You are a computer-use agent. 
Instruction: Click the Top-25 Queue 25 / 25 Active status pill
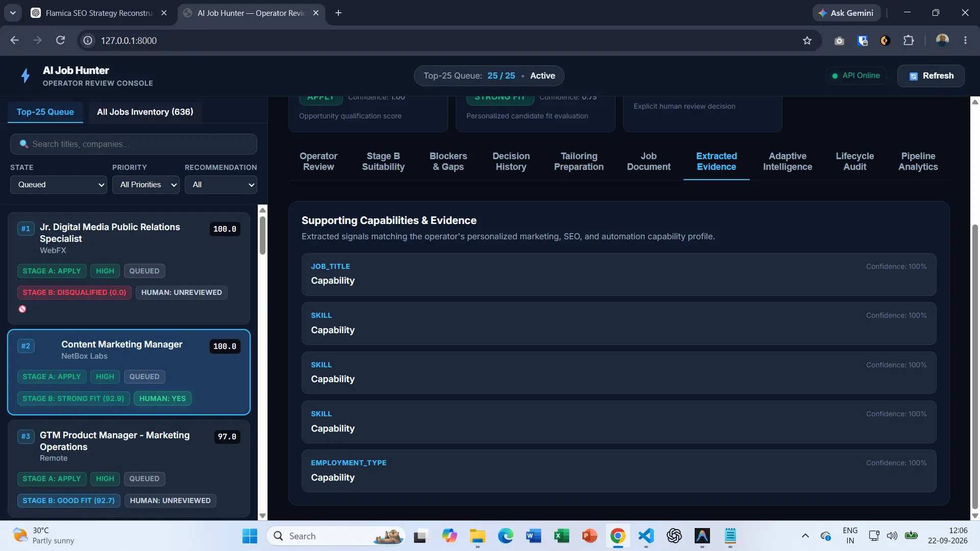tap(489, 76)
